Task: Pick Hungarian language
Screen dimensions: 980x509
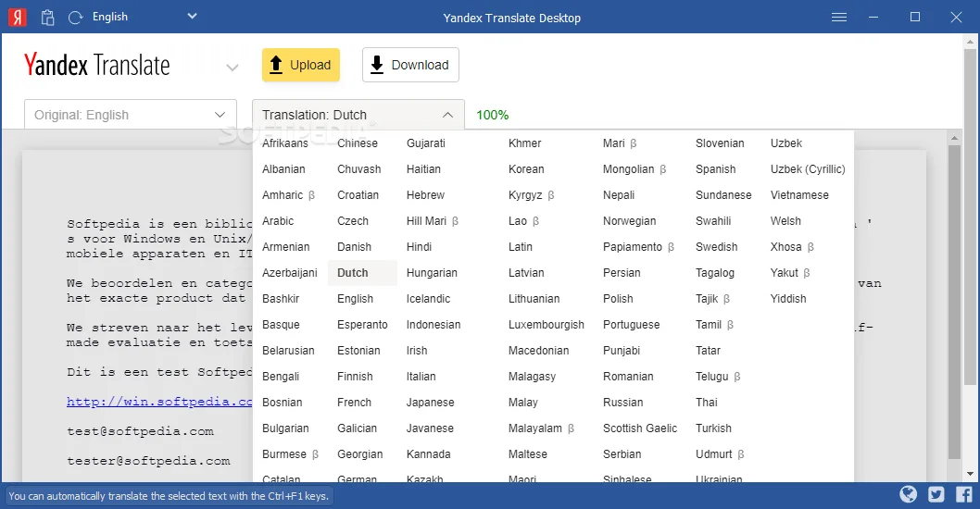Action: click(x=432, y=273)
